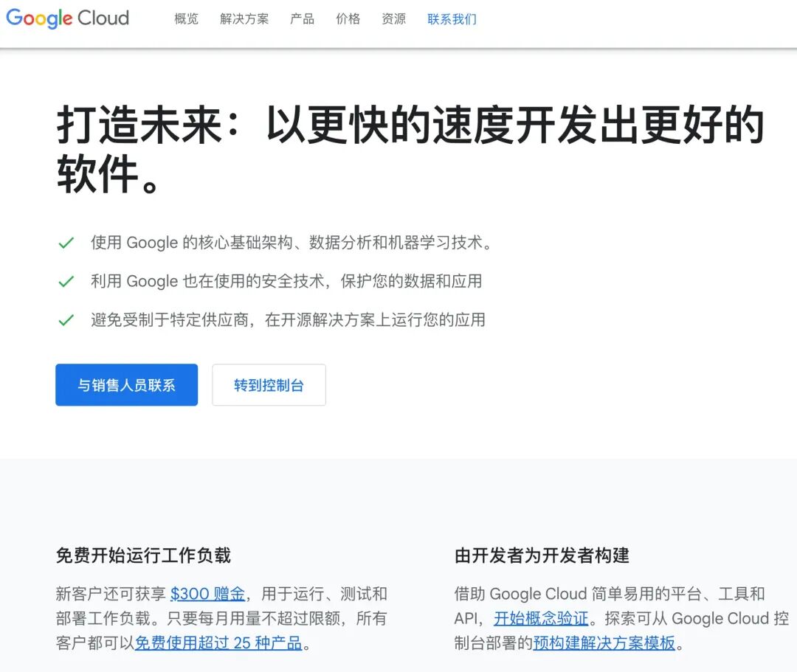Click the 与销售人员联系 button
The image size is (797, 672).
click(x=127, y=385)
